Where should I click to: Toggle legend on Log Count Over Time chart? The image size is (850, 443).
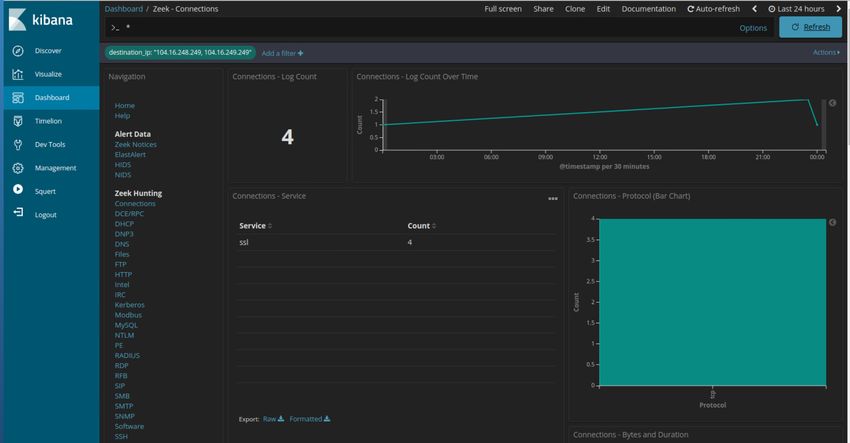coord(832,103)
